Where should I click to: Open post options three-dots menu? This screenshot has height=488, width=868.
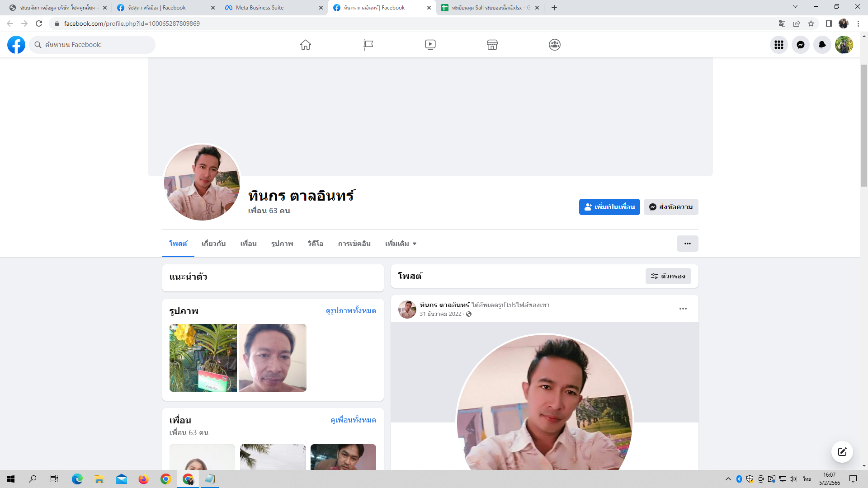point(683,309)
